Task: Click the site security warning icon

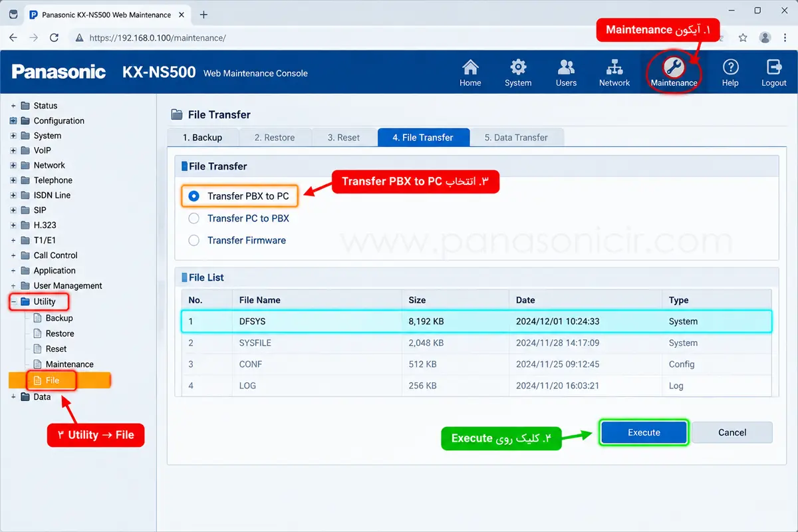Action: click(79, 38)
